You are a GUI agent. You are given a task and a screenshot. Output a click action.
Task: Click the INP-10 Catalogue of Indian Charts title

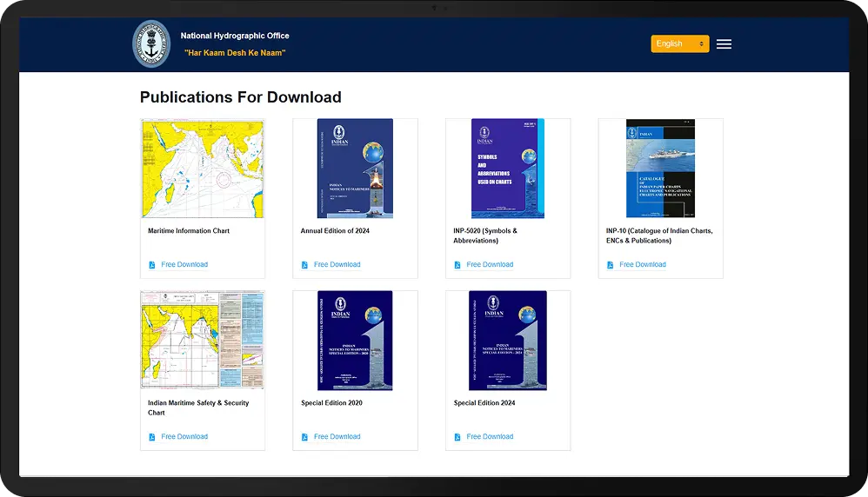point(659,235)
